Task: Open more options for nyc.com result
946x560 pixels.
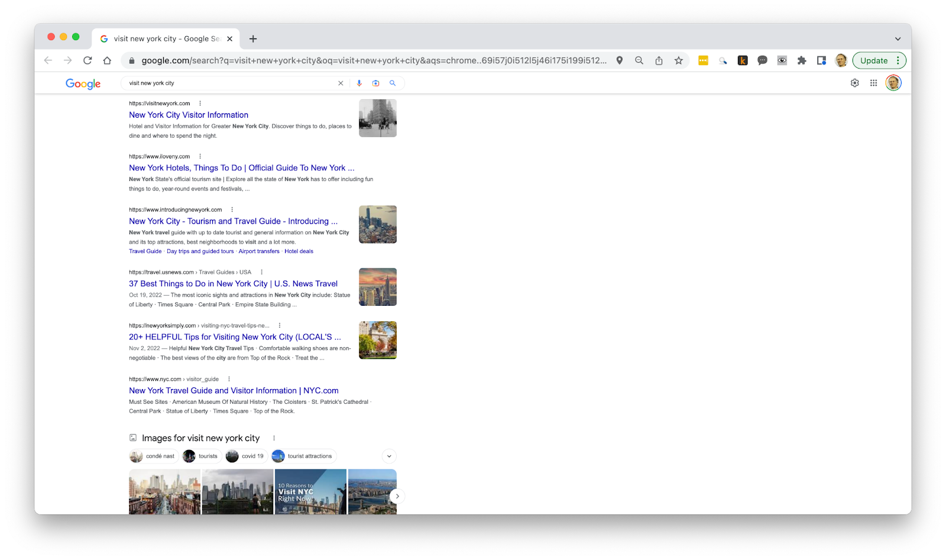Action: pos(229,380)
